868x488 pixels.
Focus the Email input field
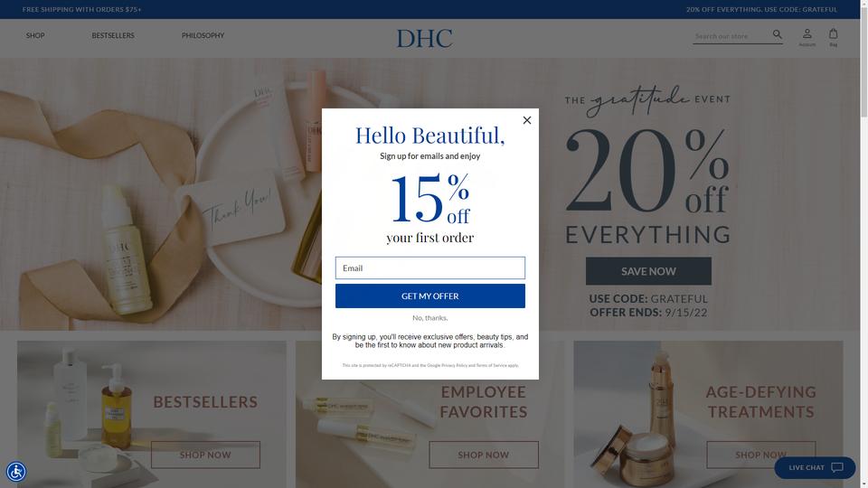point(430,267)
